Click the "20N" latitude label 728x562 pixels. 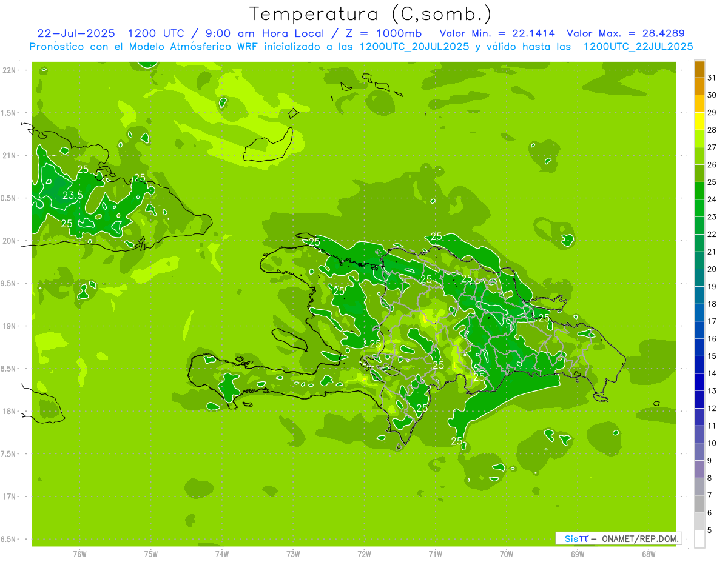point(9,241)
